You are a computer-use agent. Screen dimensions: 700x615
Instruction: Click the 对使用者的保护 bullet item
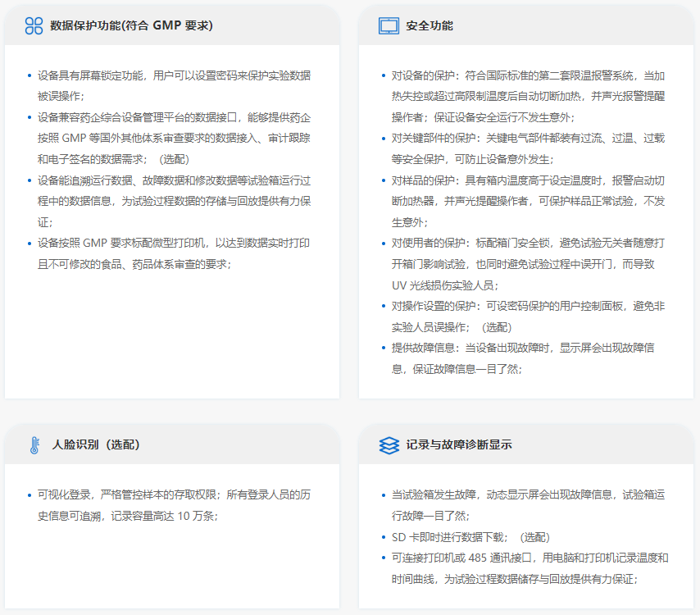528,264
